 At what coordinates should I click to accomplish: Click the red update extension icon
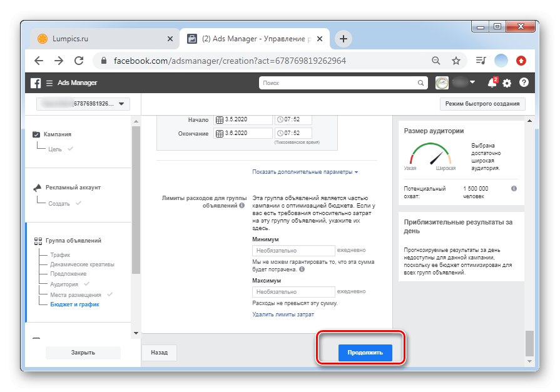pyautogui.click(x=521, y=61)
